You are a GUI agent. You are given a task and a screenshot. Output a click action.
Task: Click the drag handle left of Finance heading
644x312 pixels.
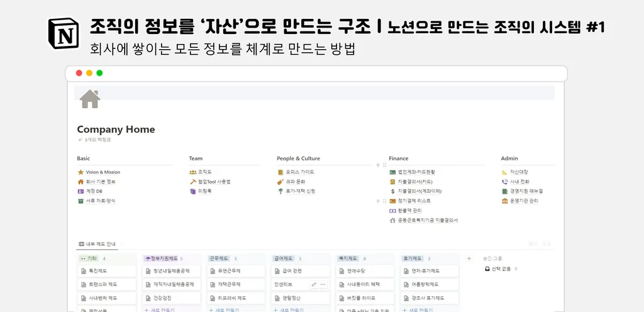pyautogui.click(x=385, y=165)
